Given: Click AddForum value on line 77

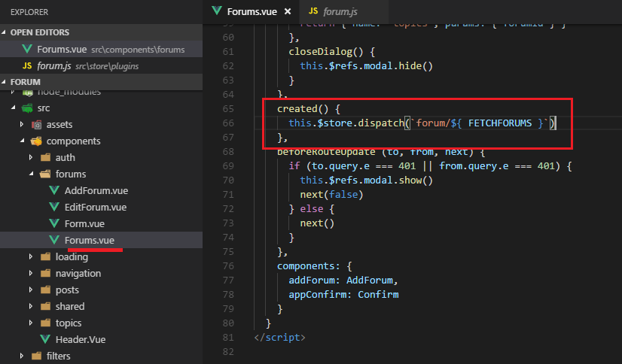Looking at the screenshot, I should (370, 281).
